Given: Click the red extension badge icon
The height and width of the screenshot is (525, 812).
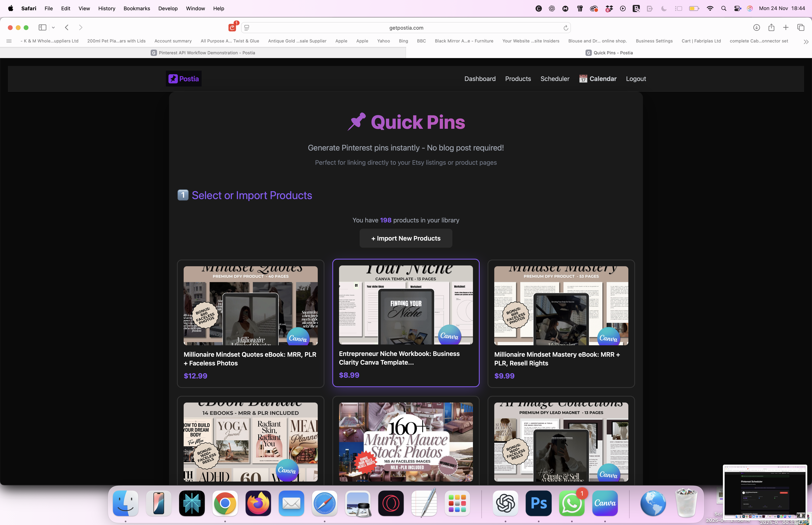Looking at the screenshot, I should tap(232, 27).
